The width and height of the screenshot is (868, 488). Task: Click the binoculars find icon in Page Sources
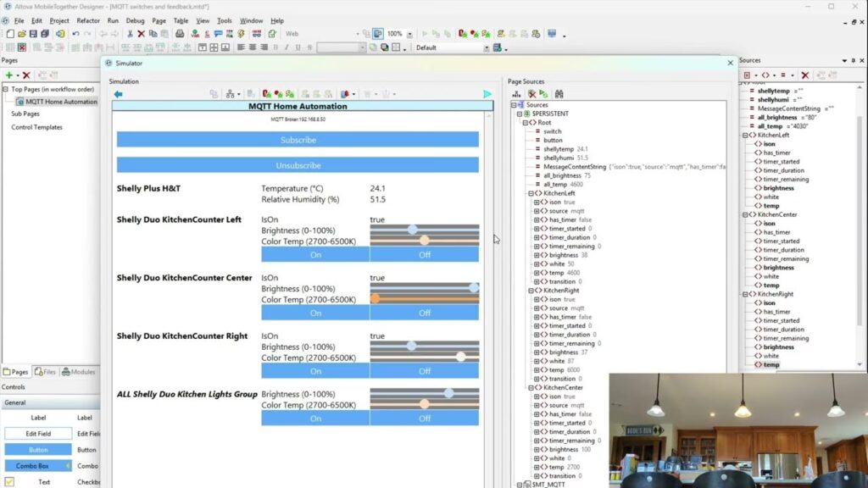(x=559, y=94)
